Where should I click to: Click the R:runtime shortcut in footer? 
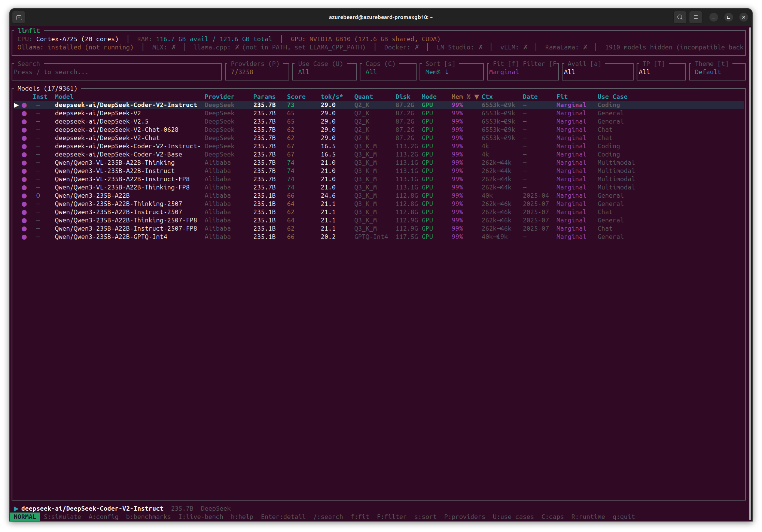click(588, 517)
